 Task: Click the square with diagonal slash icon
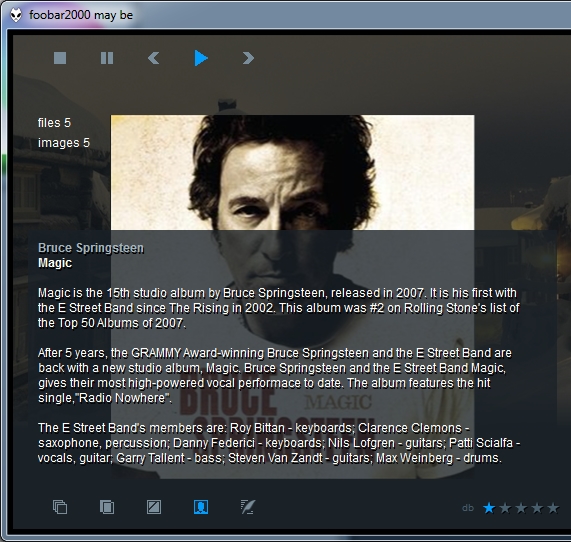[x=154, y=507]
